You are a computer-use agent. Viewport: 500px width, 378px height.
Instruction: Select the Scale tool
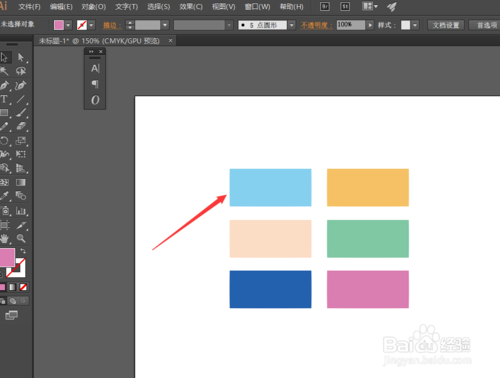click(21, 140)
